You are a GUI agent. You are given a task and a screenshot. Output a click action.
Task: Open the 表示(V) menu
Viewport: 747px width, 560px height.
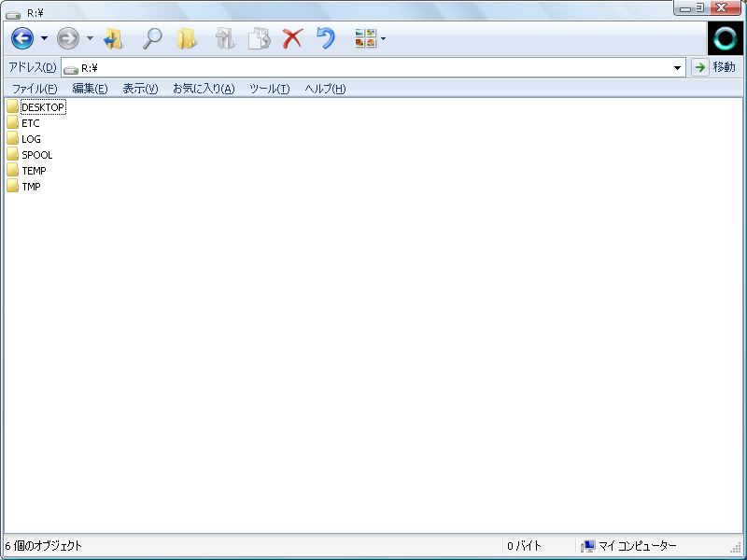[x=140, y=89]
